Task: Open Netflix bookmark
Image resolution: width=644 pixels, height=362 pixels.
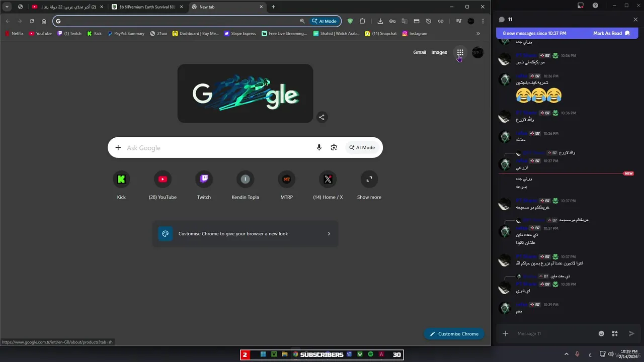Action: pos(14,34)
